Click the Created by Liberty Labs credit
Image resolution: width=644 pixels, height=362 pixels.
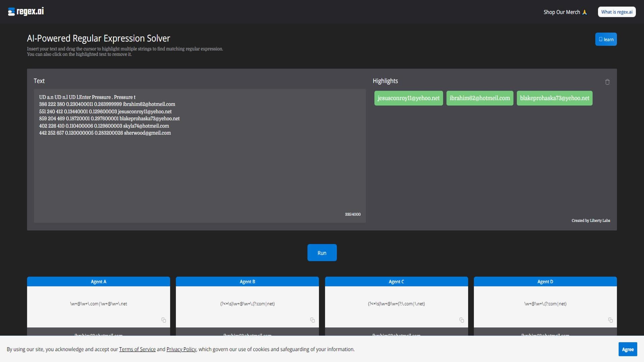591,220
